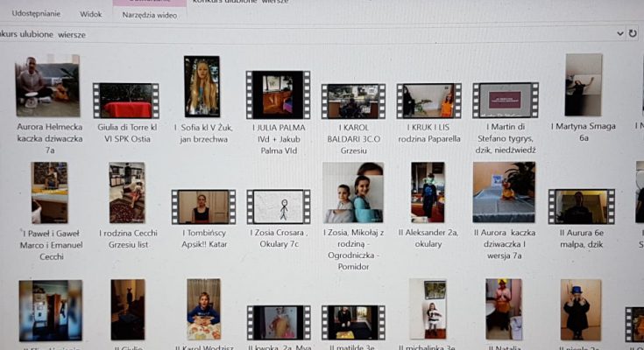
Task: Click file name 'II Aleksander 2a, okulary'
Action: [428, 238]
